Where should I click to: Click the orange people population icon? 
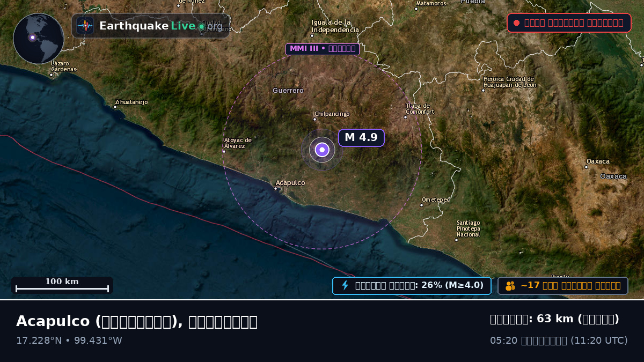pos(510,286)
